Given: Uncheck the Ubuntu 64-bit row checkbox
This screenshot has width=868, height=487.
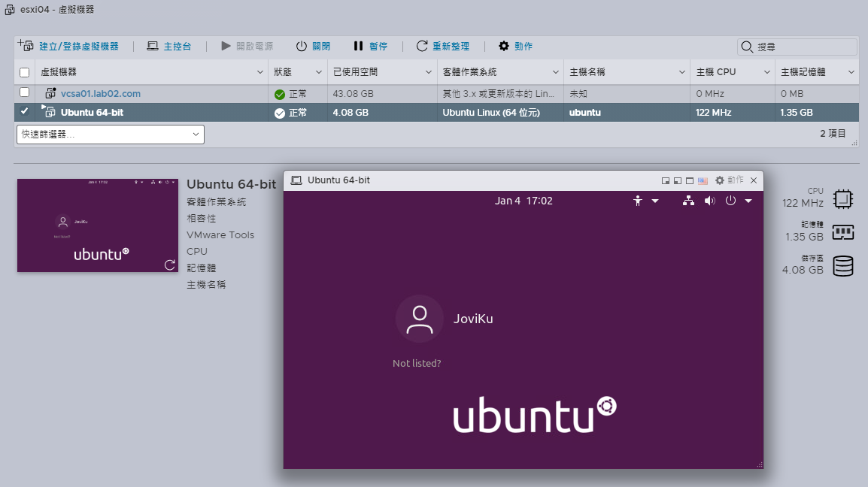Looking at the screenshot, I should (x=24, y=111).
